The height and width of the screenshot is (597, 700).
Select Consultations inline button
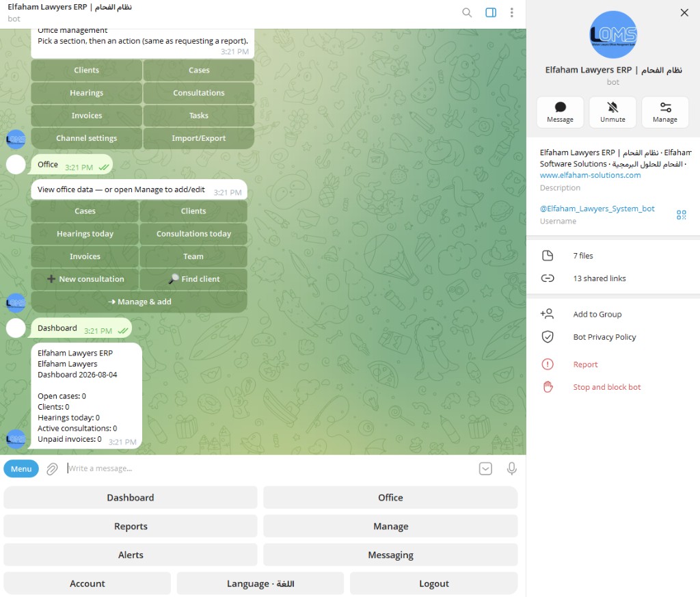[x=199, y=93]
